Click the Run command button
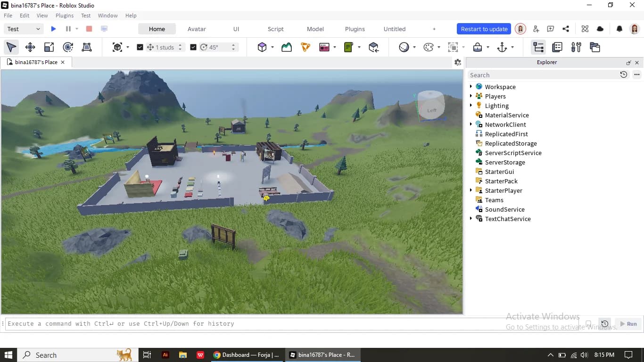Viewport: 644px width, 362px height. pos(628,324)
